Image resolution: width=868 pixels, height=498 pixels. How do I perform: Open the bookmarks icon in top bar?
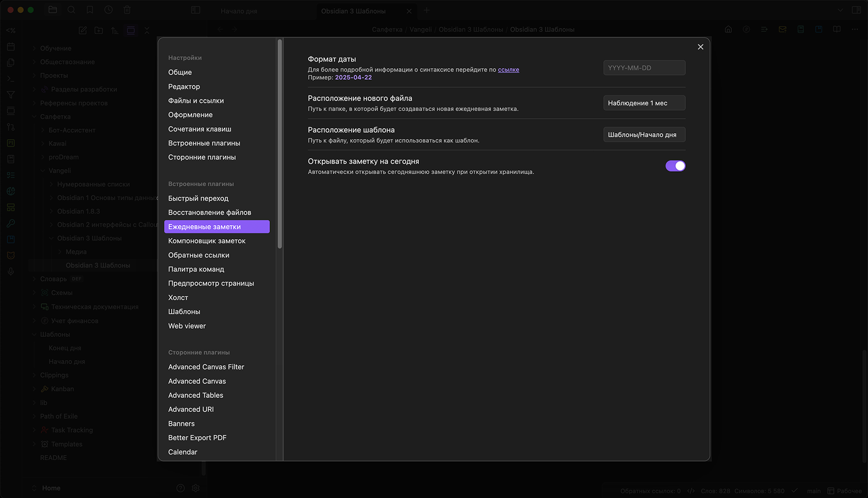90,10
